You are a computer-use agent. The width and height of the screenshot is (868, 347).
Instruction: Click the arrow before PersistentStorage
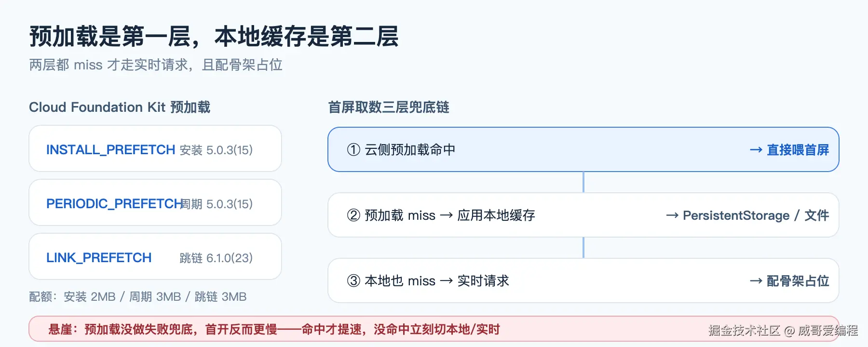pos(672,216)
